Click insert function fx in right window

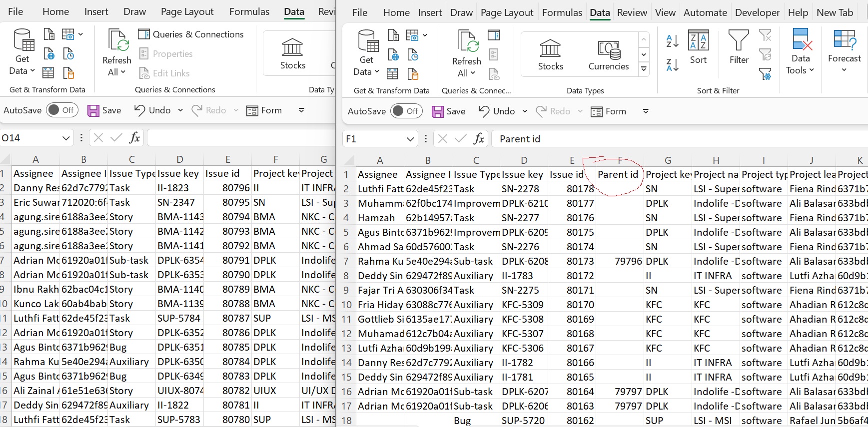pyautogui.click(x=479, y=139)
